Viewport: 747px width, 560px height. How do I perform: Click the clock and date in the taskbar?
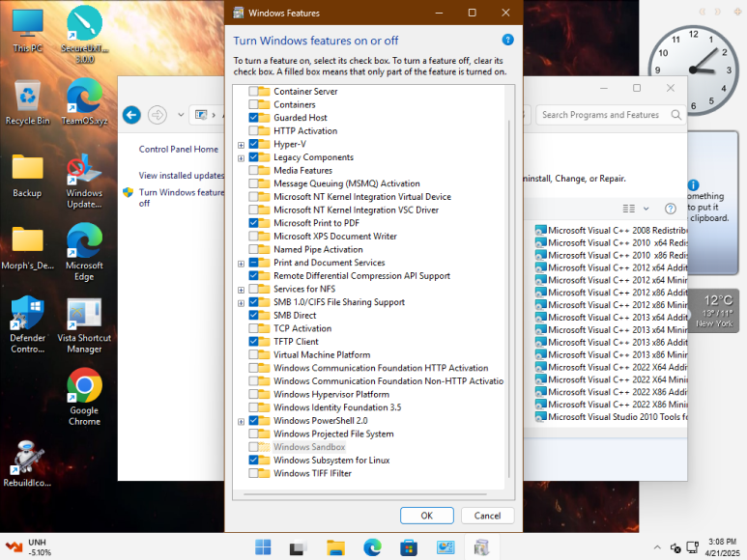[x=722, y=547]
